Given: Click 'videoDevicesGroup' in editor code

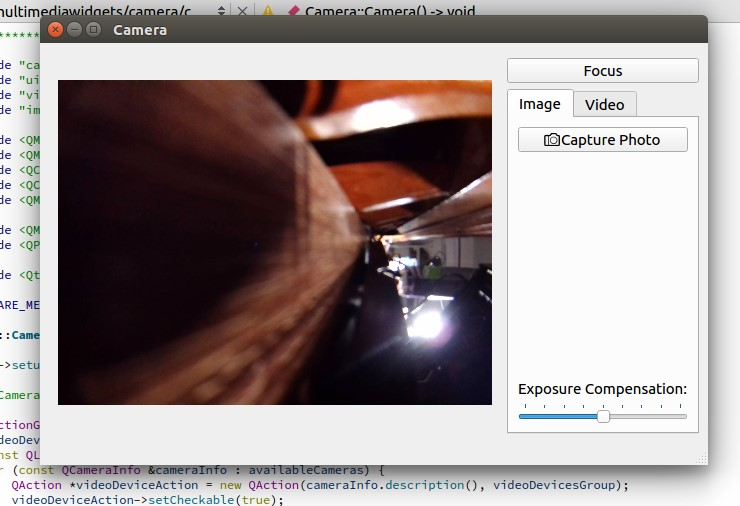Looking at the screenshot, I should point(555,485).
